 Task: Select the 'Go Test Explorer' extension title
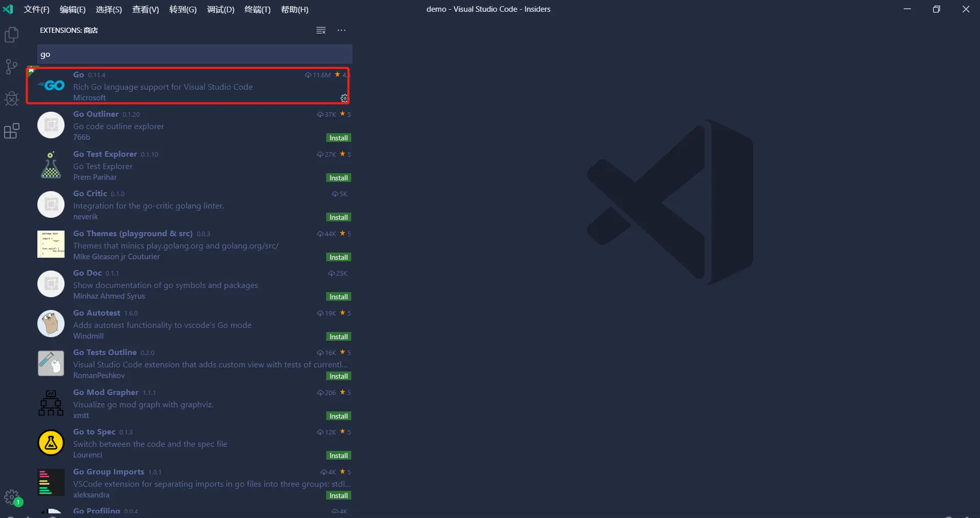pos(105,154)
